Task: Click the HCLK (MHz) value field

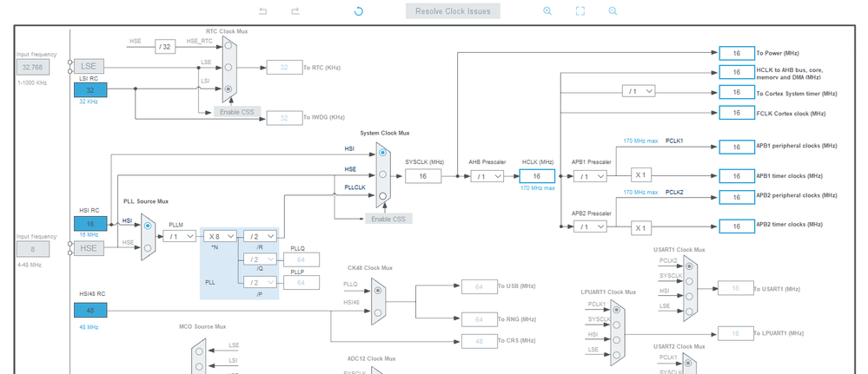Action: (537, 176)
